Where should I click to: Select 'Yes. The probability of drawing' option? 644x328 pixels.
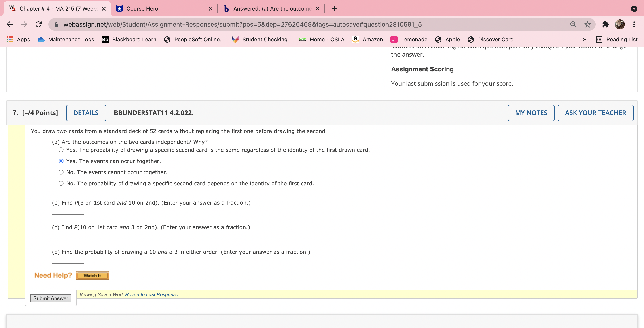[61, 150]
